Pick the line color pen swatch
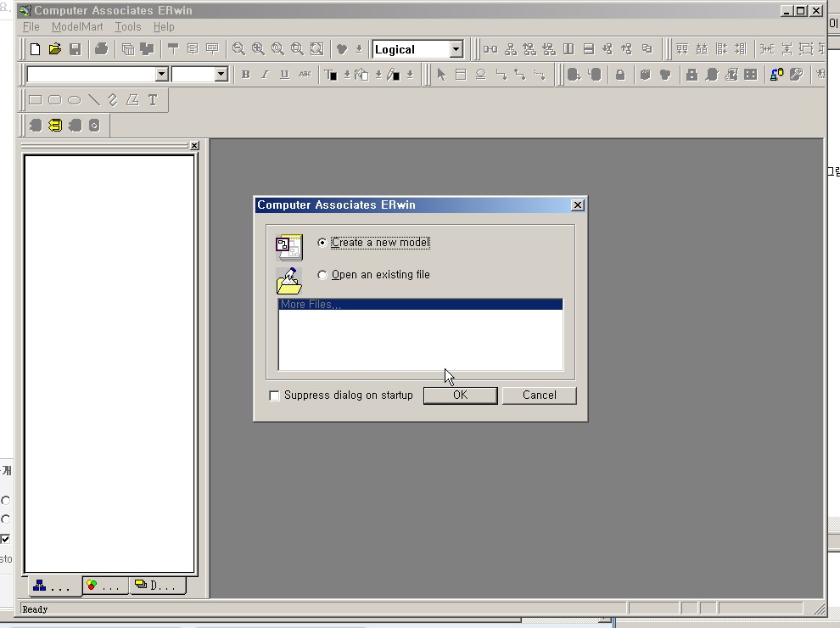Screen dimensions: 840x628 coord(393,75)
